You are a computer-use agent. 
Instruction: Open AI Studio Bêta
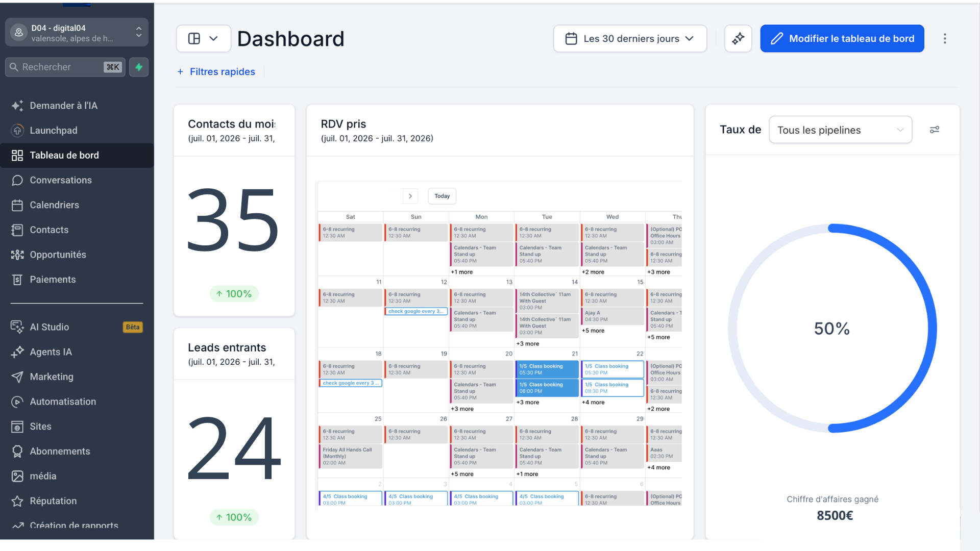77,327
